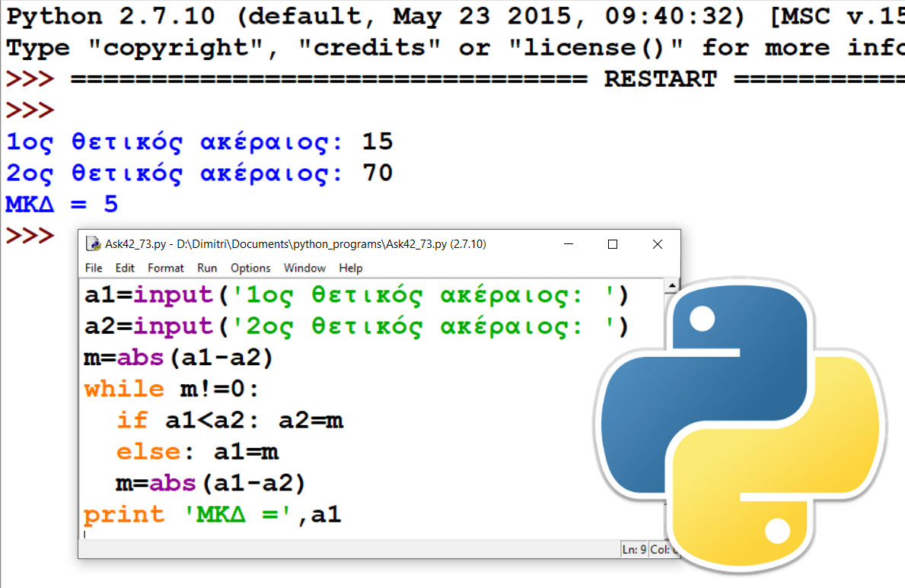Open the Window menu
The height and width of the screenshot is (588, 905).
click(x=304, y=268)
